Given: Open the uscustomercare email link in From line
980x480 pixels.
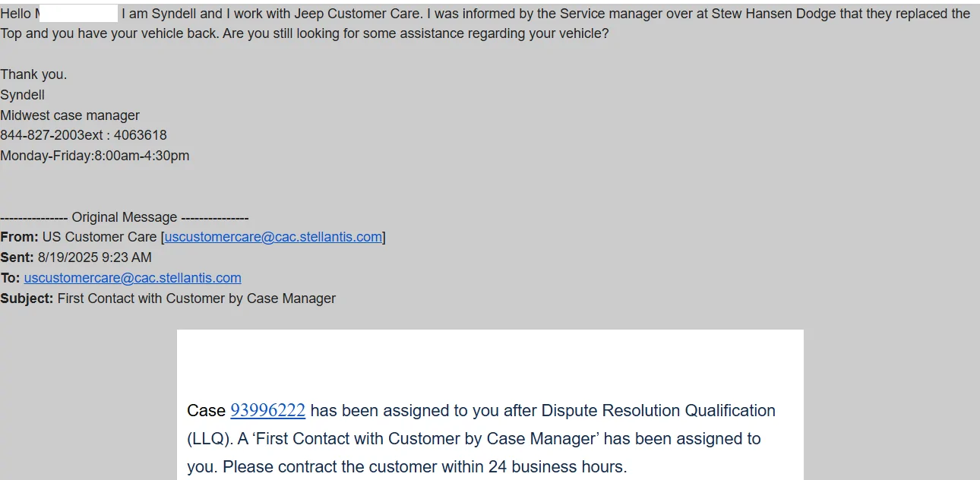Looking at the screenshot, I should (x=273, y=237).
